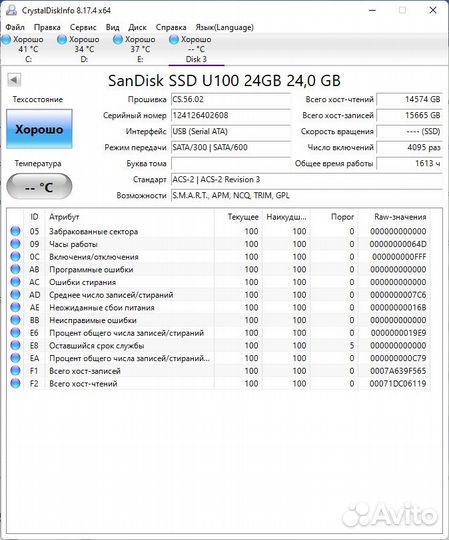Click status orb for attribute BB
This screenshot has width=449, height=540.
[15, 320]
